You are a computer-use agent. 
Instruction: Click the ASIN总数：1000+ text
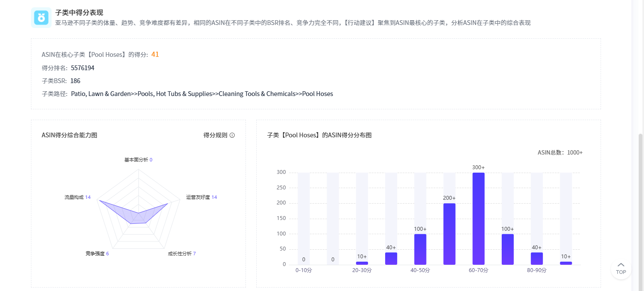560,152
